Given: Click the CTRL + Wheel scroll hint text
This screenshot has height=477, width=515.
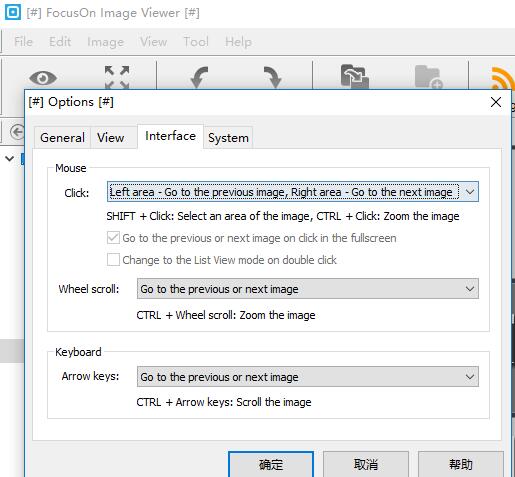Looking at the screenshot, I should pos(226,315).
